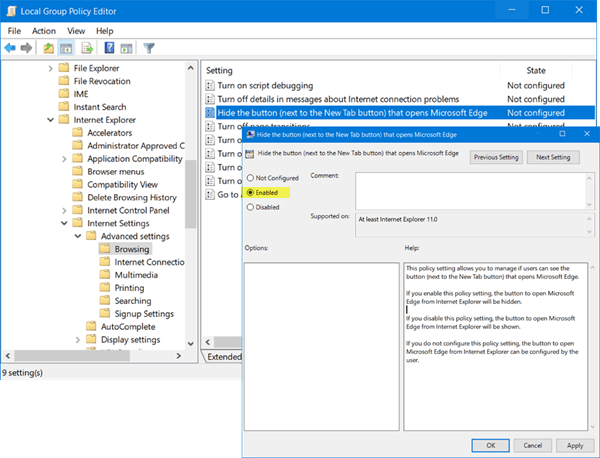Image resolution: width=600 pixels, height=458 pixels.
Task: Click the Export list toolbar icon
Action: point(87,48)
